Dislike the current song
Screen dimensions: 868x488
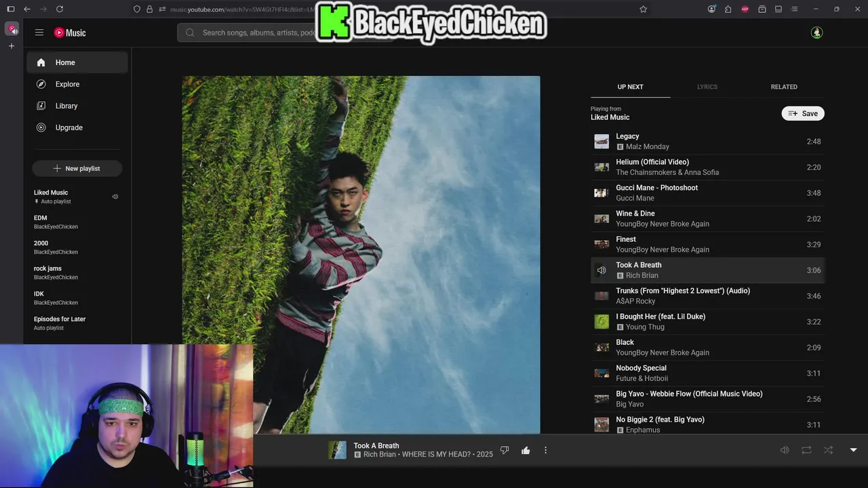[505, 450]
